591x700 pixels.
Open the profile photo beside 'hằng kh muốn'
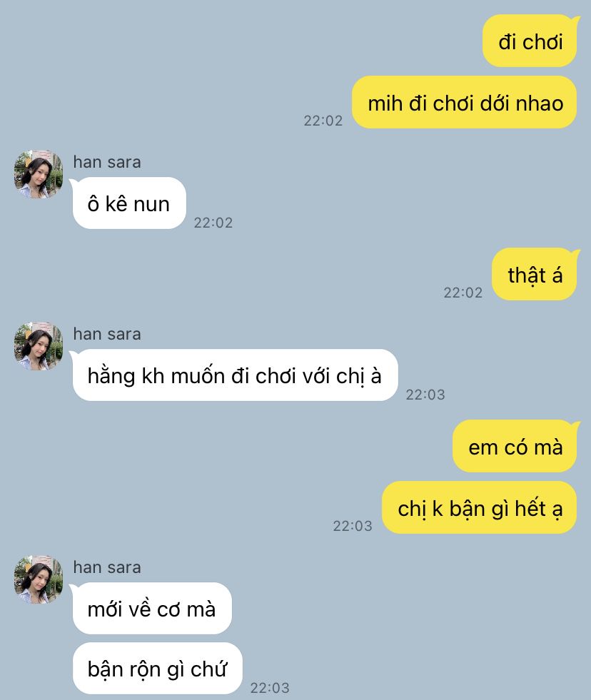[39, 346]
